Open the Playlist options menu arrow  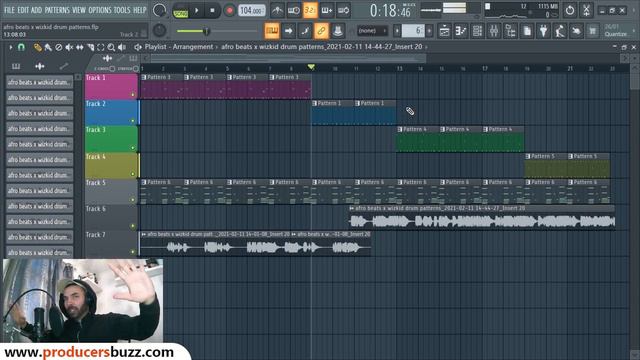tap(11, 47)
